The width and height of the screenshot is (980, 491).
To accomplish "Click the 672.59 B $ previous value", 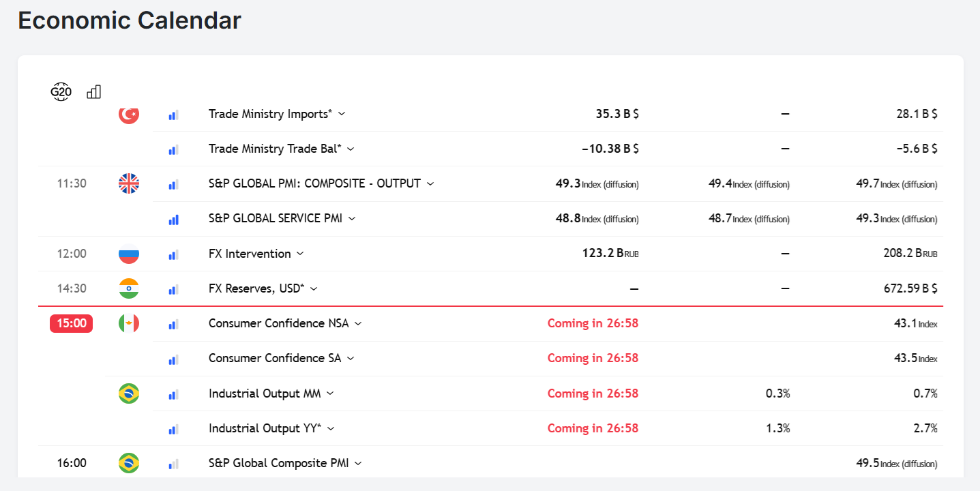I will (x=910, y=288).
